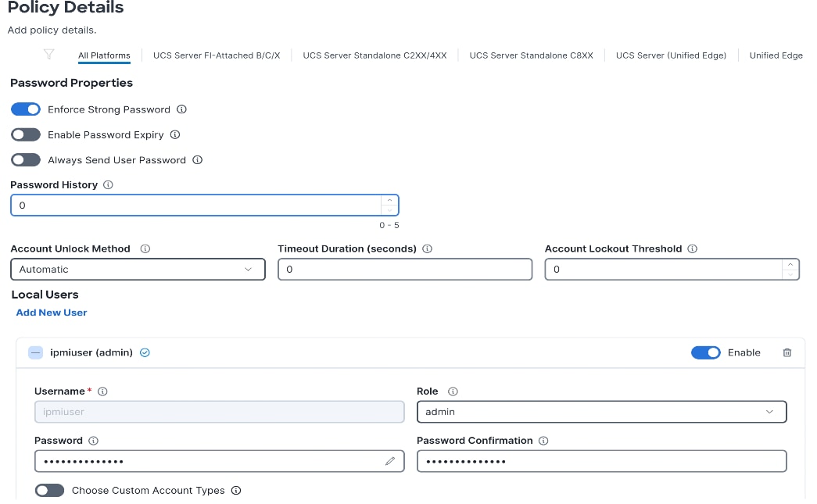
Task: Click the Password History input field
Action: point(205,206)
